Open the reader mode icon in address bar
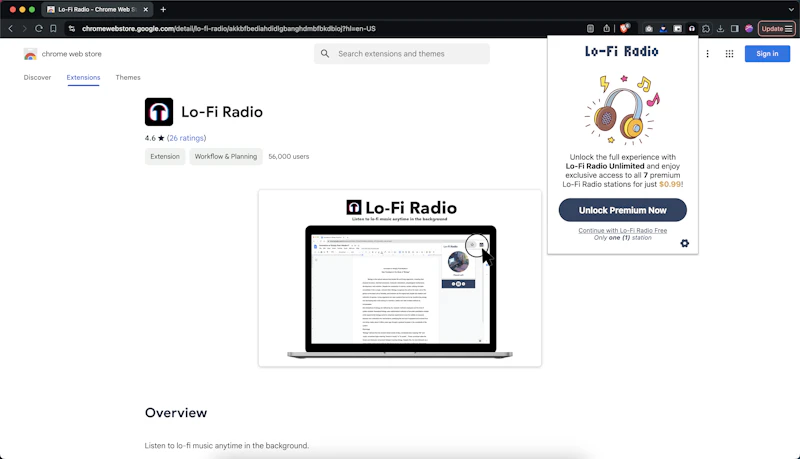The width and height of the screenshot is (800, 459). (x=590, y=29)
